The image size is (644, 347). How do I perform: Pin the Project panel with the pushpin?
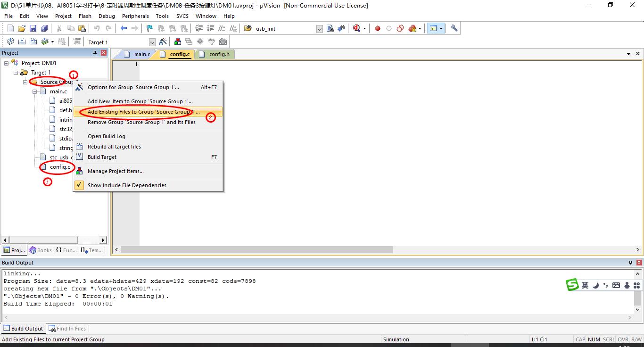(95, 53)
